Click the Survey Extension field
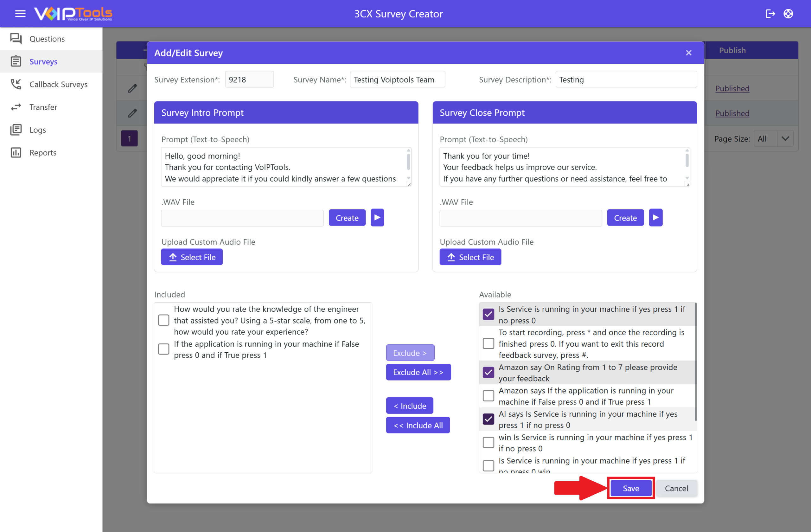811x532 pixels. pos(249,80)
